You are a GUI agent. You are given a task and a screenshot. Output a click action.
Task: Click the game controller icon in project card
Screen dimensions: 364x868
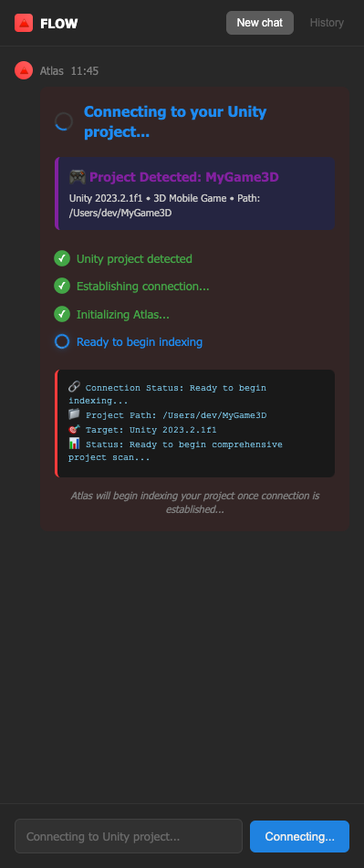coord(78,177)
